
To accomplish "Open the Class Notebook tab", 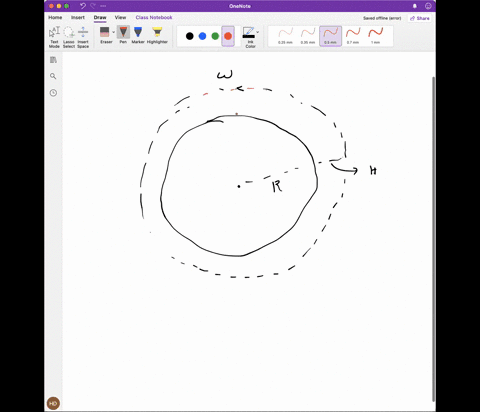I will [154, 17].
